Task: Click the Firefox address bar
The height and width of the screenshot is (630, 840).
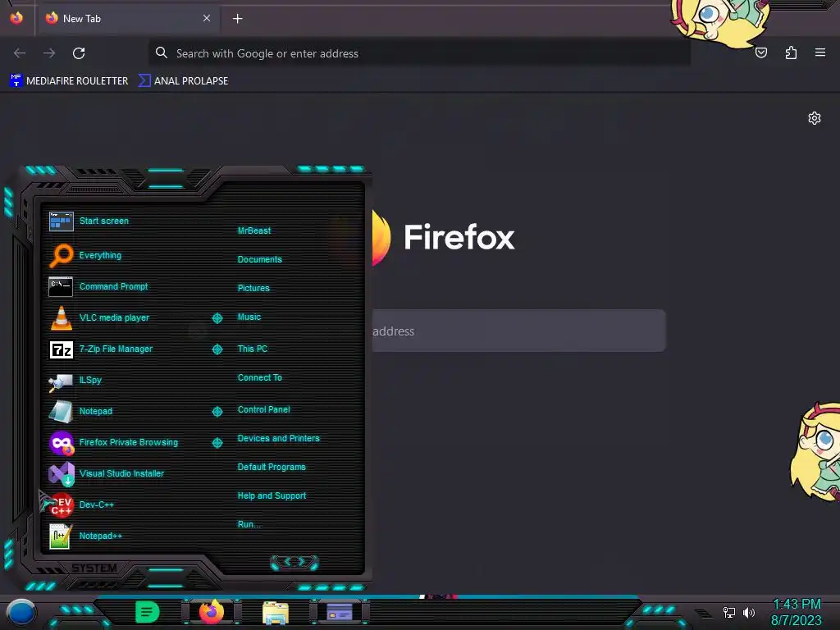Action: (419, 53)
